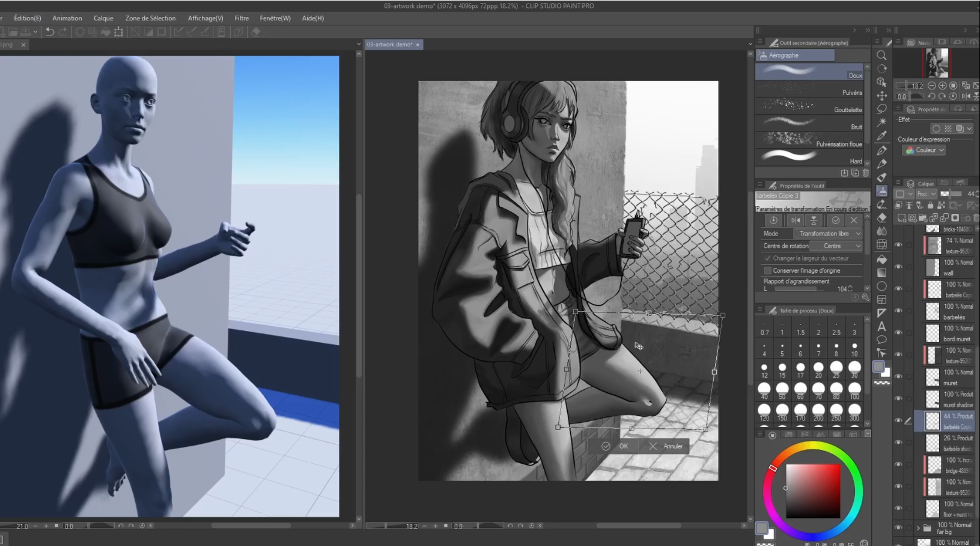The height and width of the screenshot is (546, 980).
Task: Click main drawing color swatch in toolbar
Action: (x=878, y=367)
